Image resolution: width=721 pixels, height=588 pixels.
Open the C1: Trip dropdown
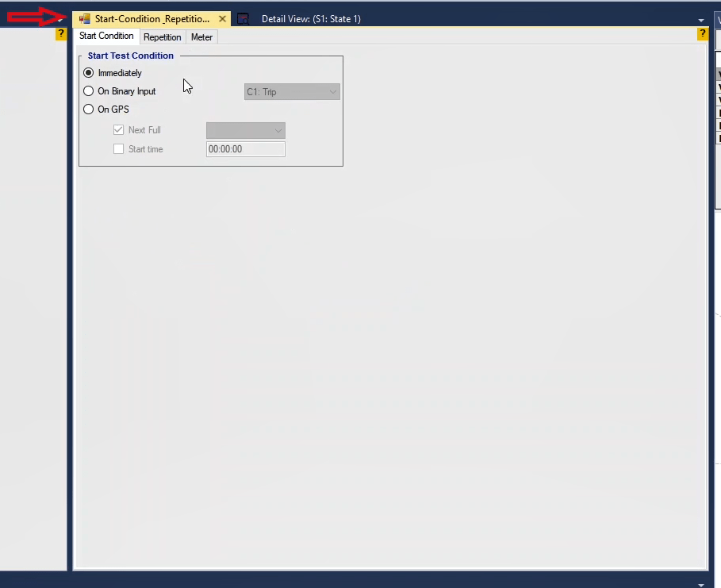click(292, 92)
